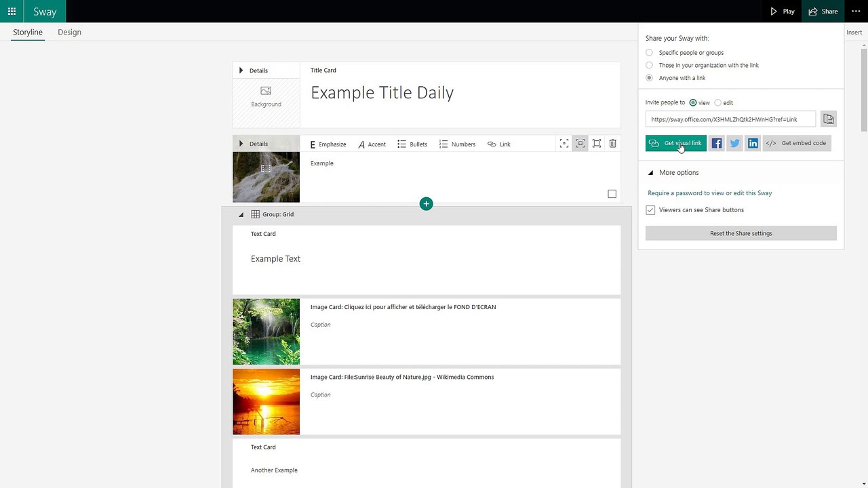Image resolution: width=868 pixels, height=488 pixels.
Task: Select the intense emphasis size icon
Action: [x=596, y=144]
